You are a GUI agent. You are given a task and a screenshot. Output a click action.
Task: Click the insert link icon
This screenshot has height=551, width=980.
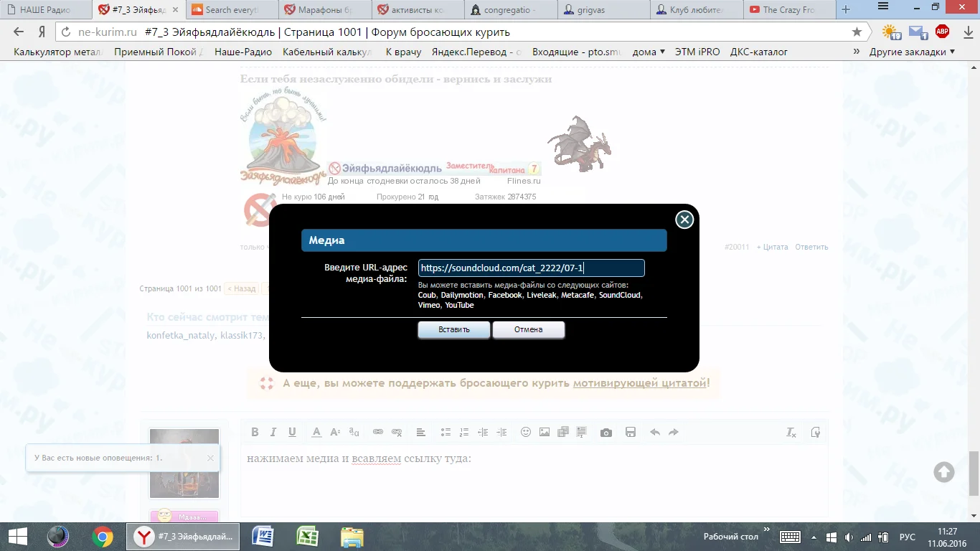[378, 432]
